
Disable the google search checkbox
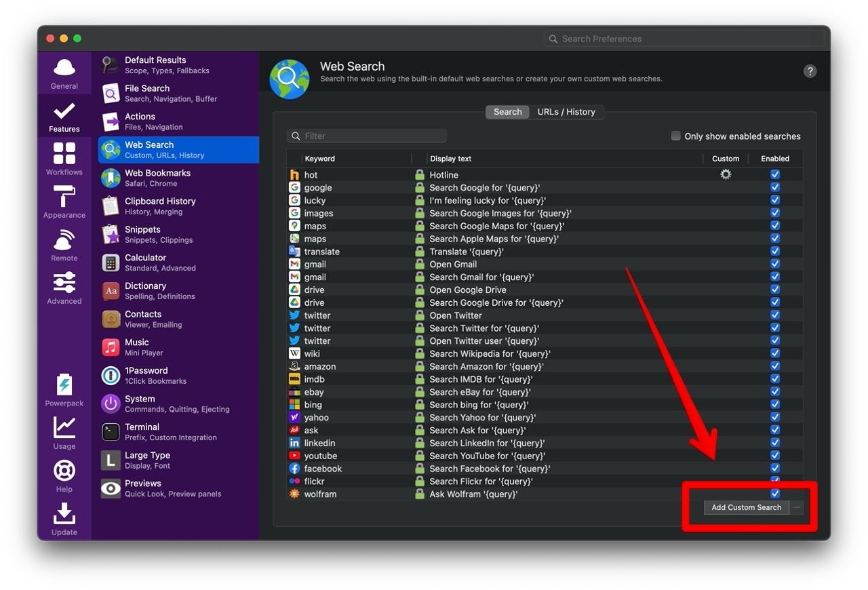(775, 187)
